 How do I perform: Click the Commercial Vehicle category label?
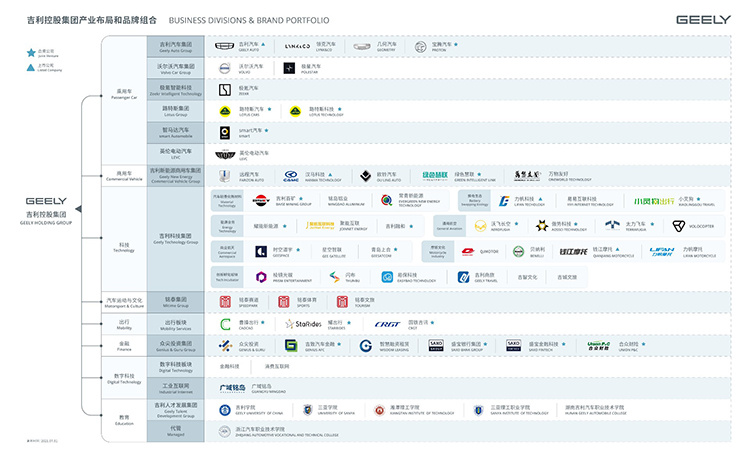124,176
